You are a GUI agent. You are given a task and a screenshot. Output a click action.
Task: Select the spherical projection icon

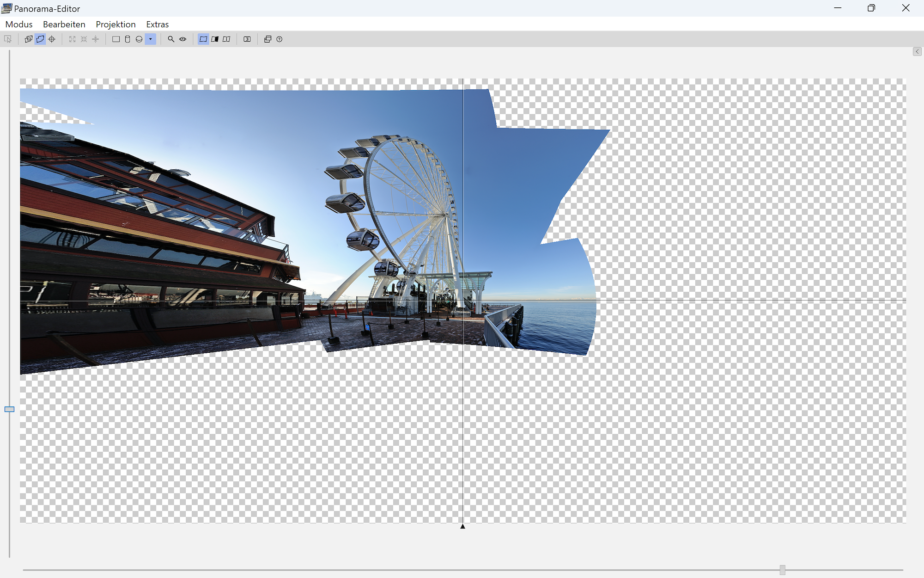(x=139, y=39)
